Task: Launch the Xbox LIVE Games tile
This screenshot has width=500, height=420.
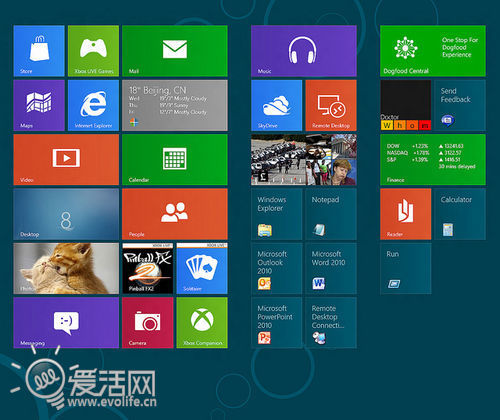Action: click(93, 51)
